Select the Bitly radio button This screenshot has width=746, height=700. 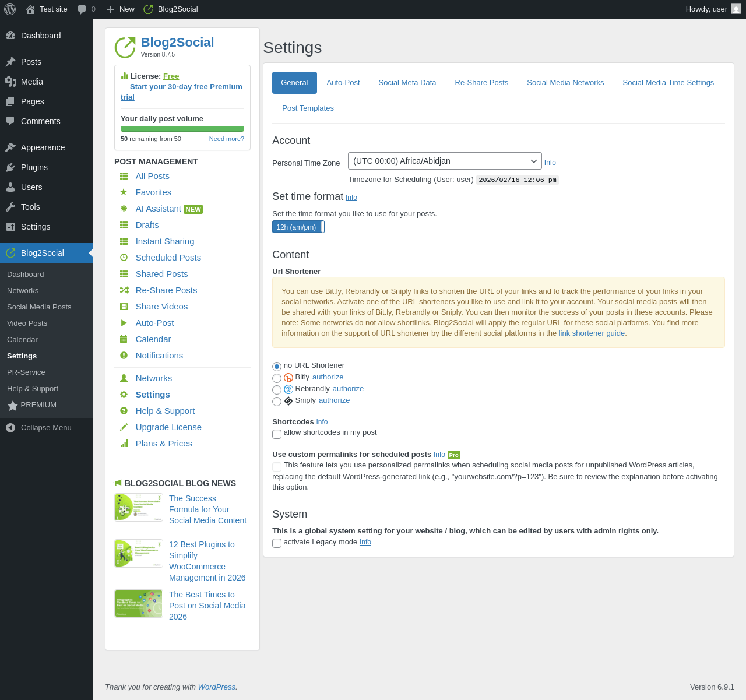coord(277,378)
